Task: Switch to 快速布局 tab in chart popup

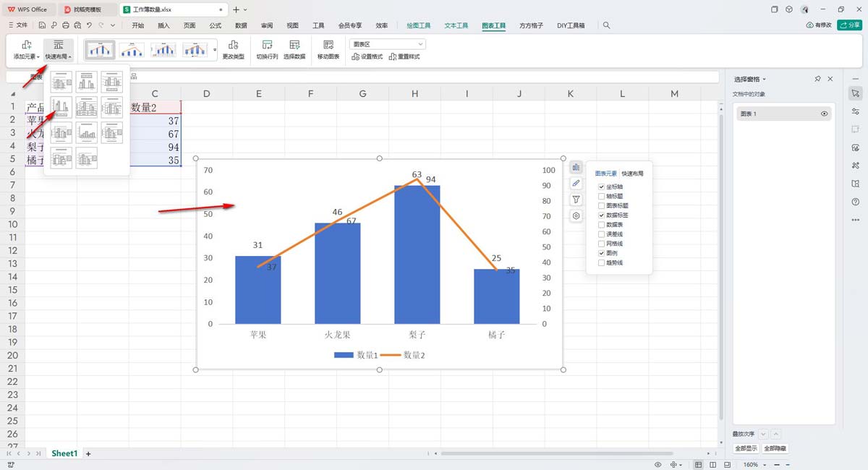Action: pos(633,174)
